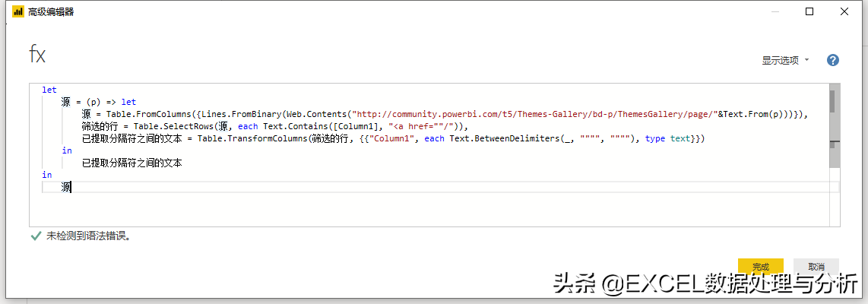Viewport: 868px width, 304px height.
Task: Click the 高级编辑器 window title text
Action: click(x=51, y=11)
